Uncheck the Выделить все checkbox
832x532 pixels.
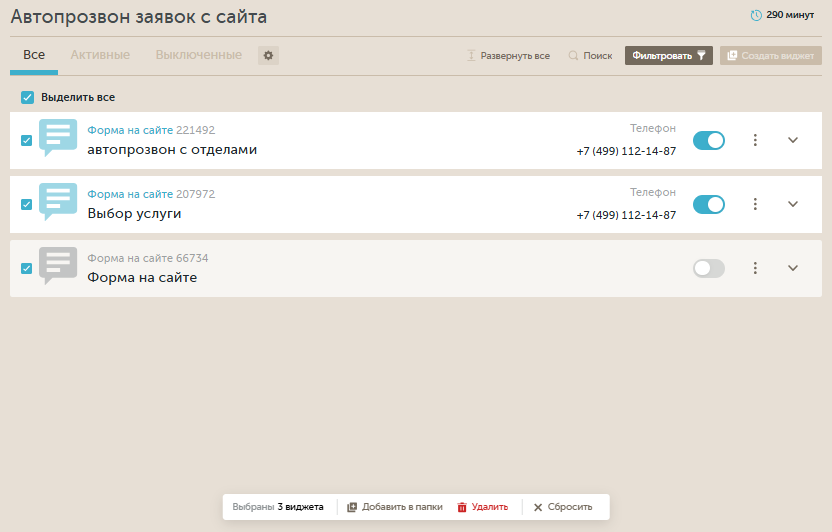(x=28, y=97)
